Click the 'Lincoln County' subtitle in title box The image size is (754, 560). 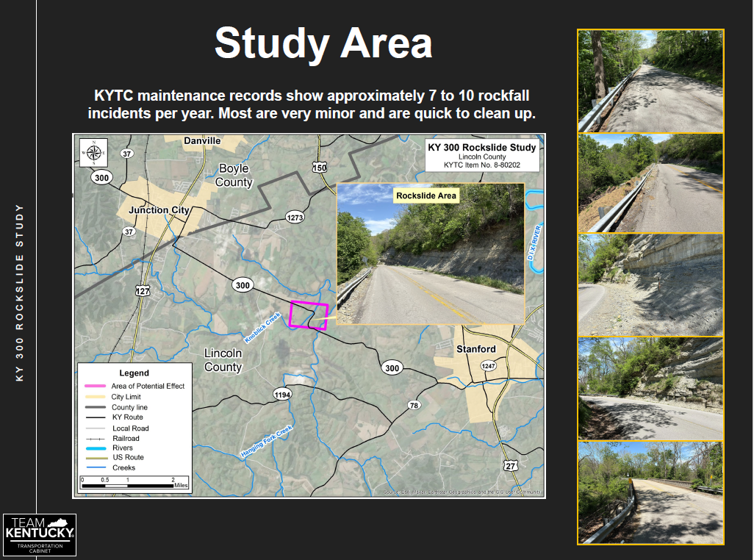(482, 157)
